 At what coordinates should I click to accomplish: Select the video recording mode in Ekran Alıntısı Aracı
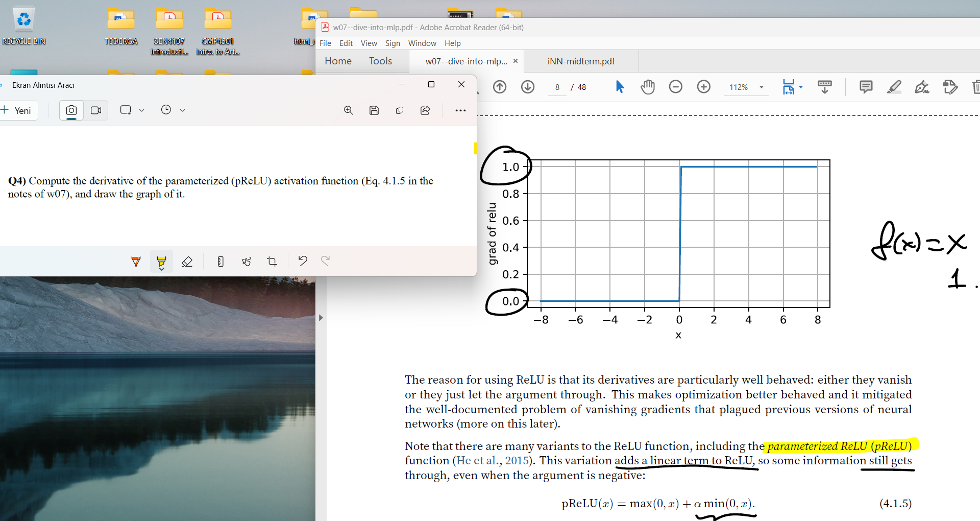coord(96,110)
